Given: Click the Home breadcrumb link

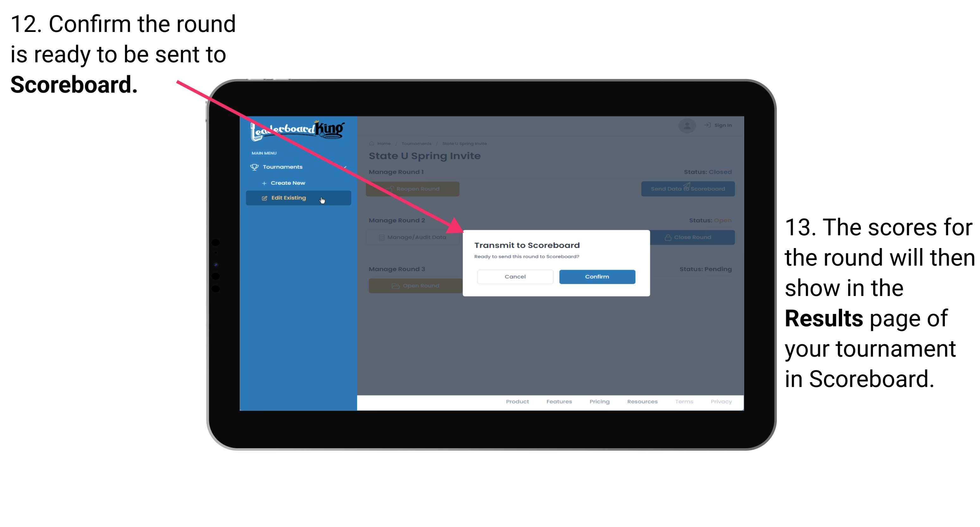Looking at the screenshot, I should (x=384, y=143).
